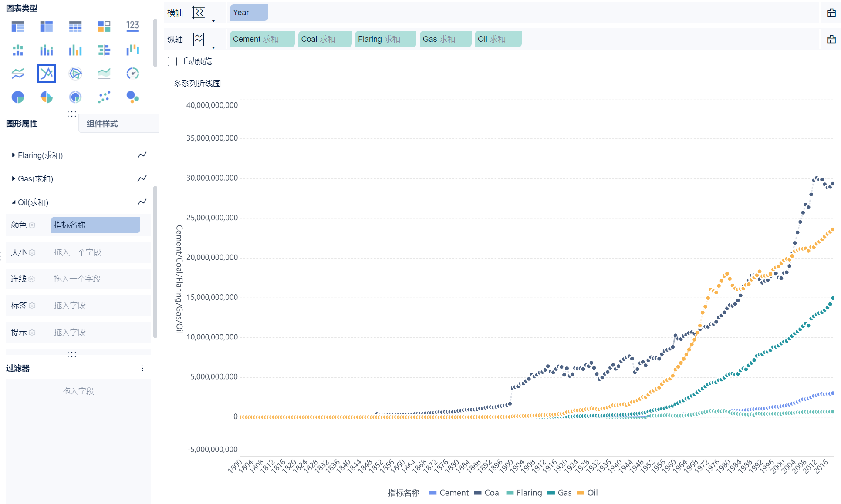Select the radar chart type icon
Image resolution: width=841 pixels, height=504 pixels.
pos(75,74)
